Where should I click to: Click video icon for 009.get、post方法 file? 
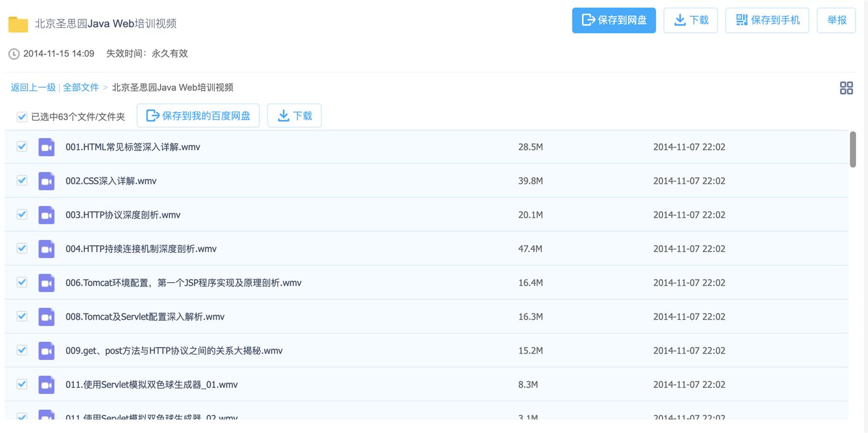coord(46,351)
